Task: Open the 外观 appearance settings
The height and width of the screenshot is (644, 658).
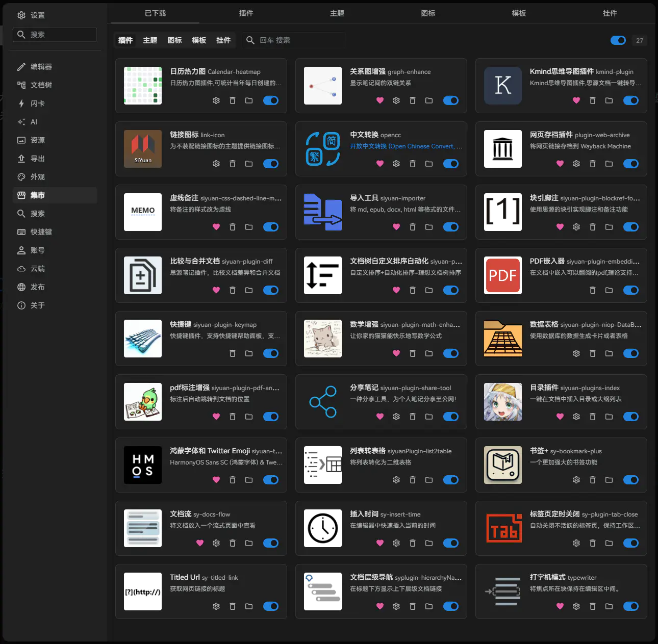Action: 55,177
